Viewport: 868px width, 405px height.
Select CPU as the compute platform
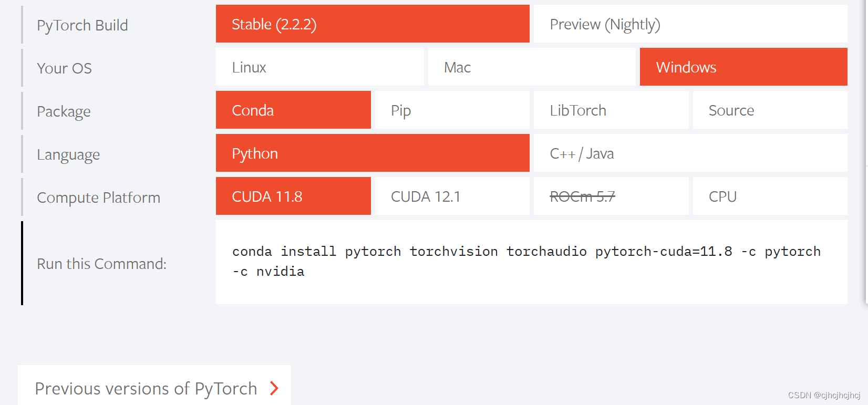point(770,196)
